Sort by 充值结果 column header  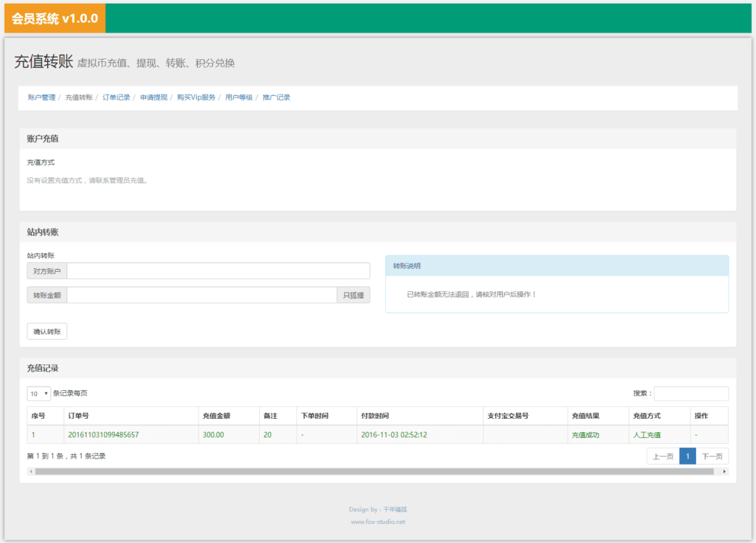(598, 416)
